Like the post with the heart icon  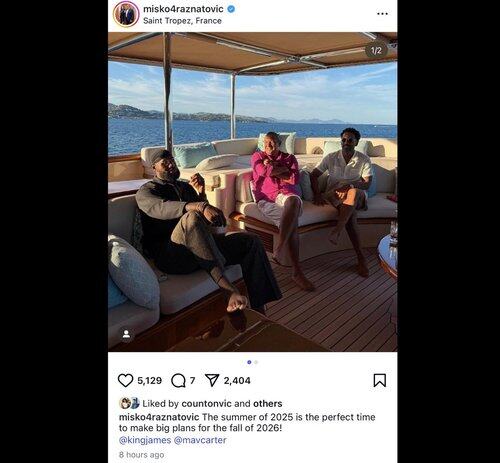pos(125,380)
